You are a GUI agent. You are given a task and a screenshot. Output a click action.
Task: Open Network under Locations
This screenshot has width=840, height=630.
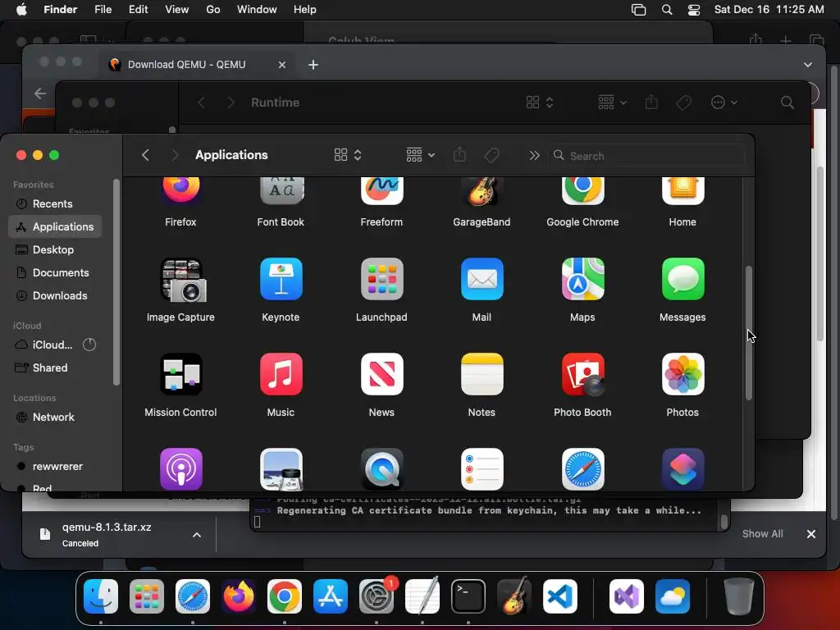click(53, 418)
